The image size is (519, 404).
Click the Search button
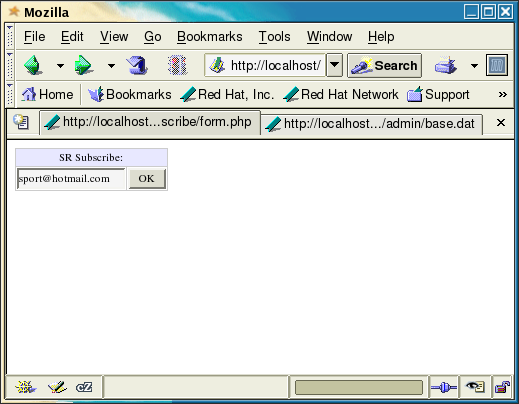coord(385,65)
